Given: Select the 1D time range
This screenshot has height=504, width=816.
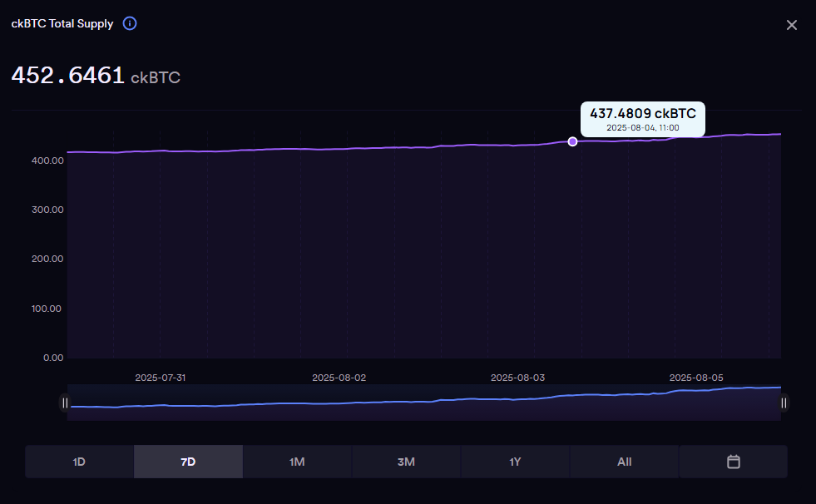Looking at the screenshot, I should (x=79, y=462).
